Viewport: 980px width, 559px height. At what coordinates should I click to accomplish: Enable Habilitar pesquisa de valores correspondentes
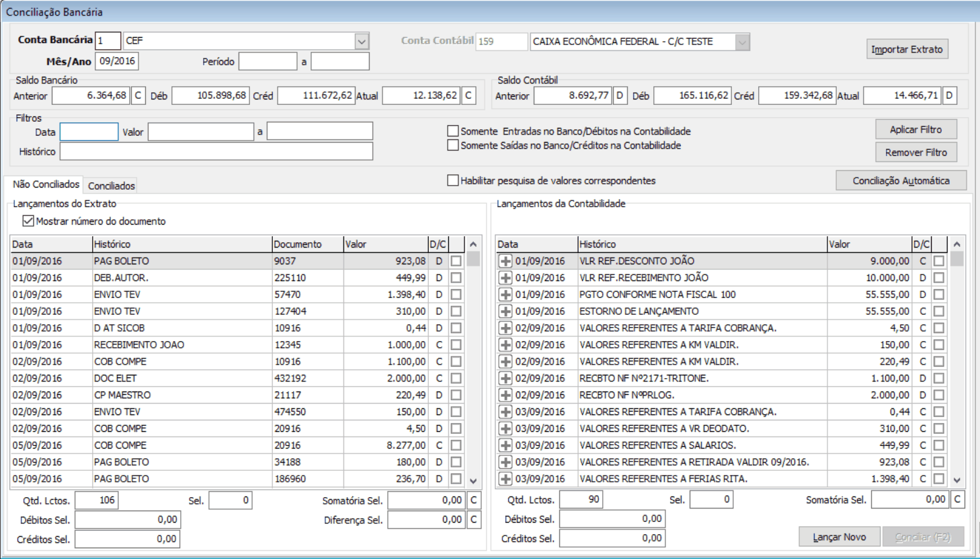[x=453, y=180]
